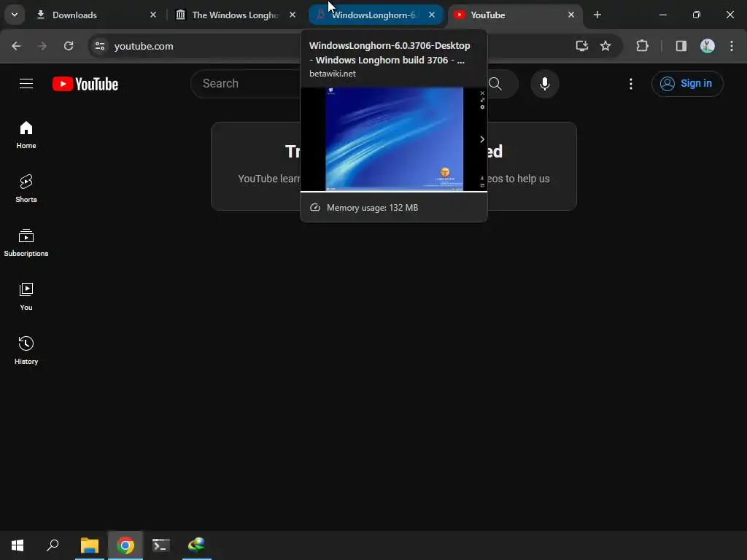
Task: Open History in YouTube sidebar
Action: 26,350
